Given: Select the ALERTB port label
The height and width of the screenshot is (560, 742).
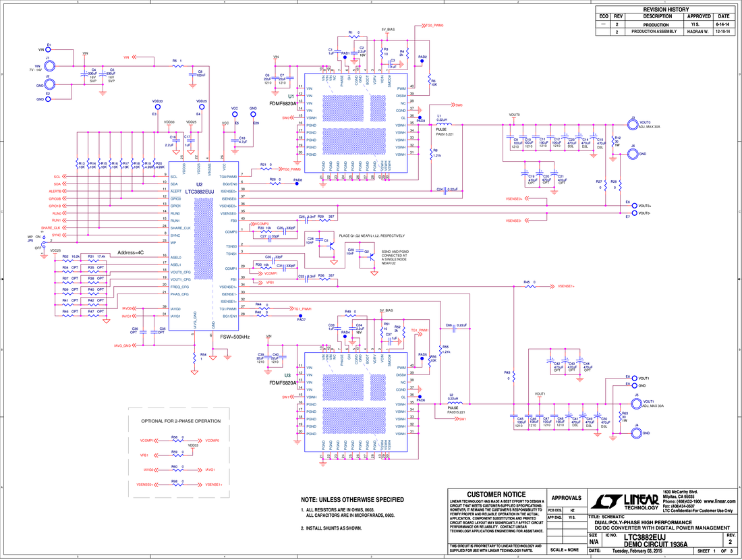Looking at the screenshot, I should 55,191.
